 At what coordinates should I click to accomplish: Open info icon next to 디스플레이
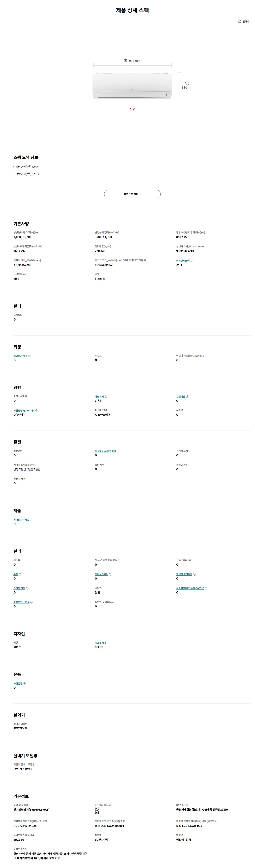(108, 643)
